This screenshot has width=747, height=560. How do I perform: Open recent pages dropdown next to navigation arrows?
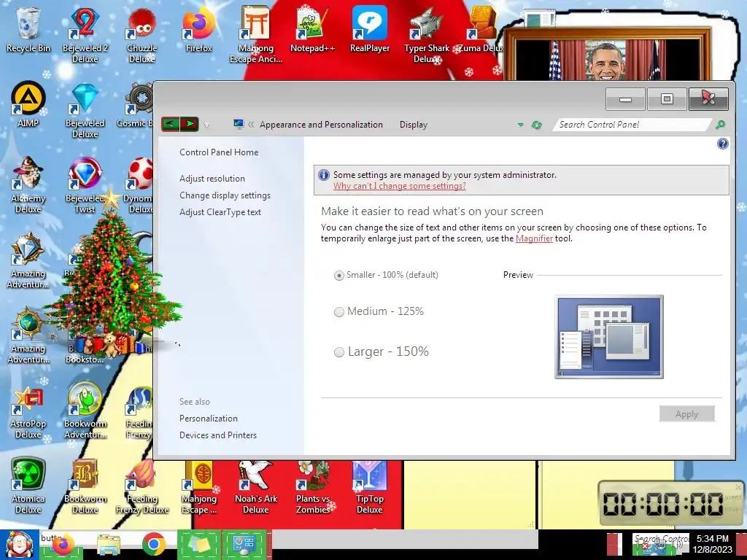206,125
